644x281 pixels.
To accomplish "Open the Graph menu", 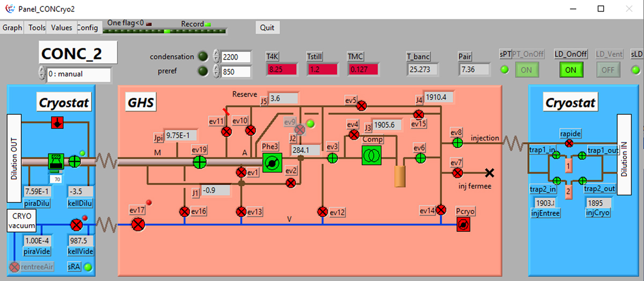I will [x=12, y=28].
